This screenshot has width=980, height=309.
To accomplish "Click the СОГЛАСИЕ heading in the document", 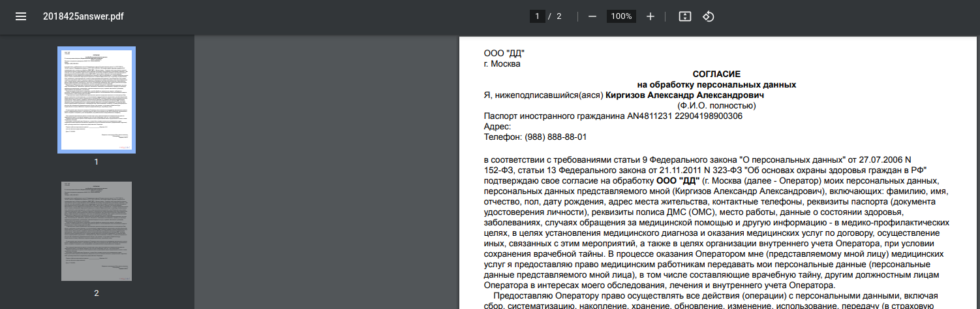I will 716,74.
